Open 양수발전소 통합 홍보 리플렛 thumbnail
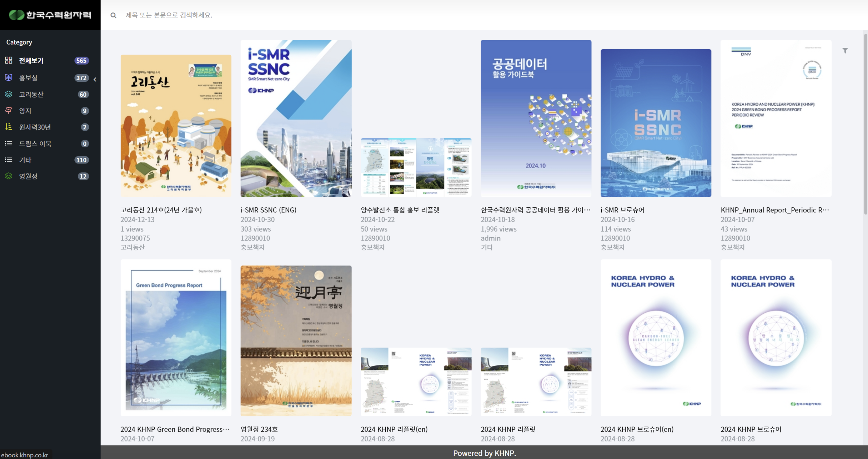Screen dimensions: 868x459 (416, 167)
